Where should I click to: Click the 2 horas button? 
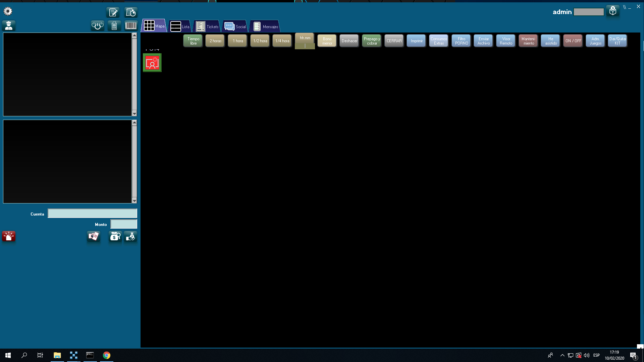(x=215, y=41)
